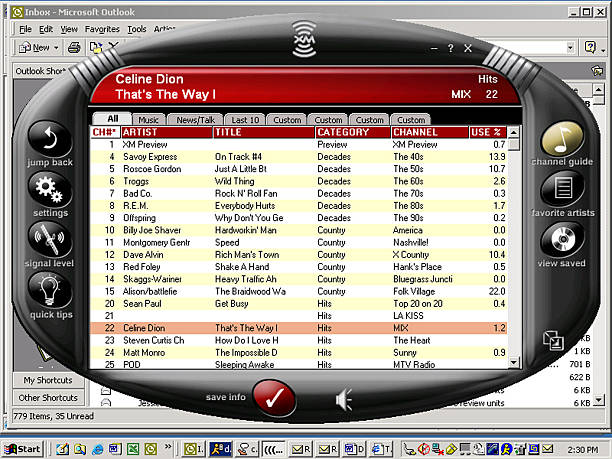Click the Windows Start button
The image size is (612, 459).
click(22, 449)
